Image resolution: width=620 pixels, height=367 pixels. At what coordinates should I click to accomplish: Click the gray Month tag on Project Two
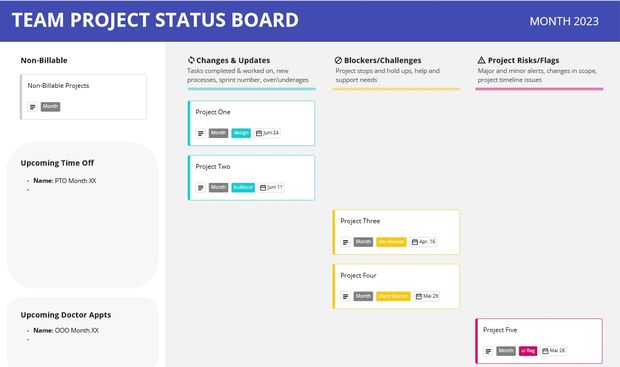click(x=218, y=187)
